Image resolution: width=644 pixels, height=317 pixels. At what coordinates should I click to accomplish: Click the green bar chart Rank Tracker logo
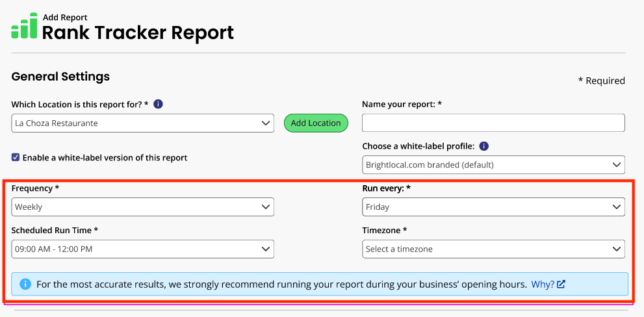[24, 27]
